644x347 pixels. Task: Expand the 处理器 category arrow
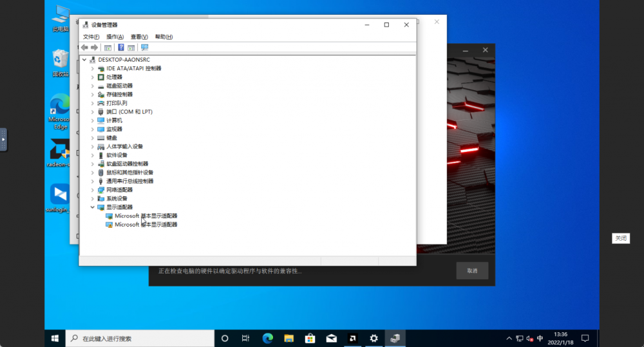click(92, 77)
